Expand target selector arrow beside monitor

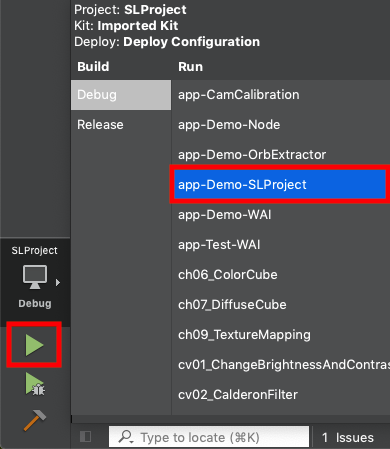point(58,283)
